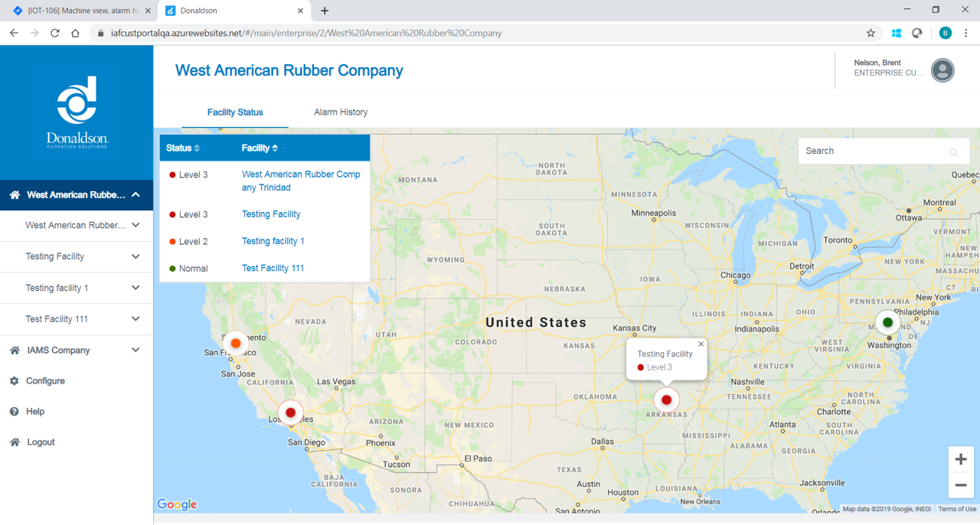Click the red map marker near Los Angeles
This screenshot has width=980, height=525.
290,412
